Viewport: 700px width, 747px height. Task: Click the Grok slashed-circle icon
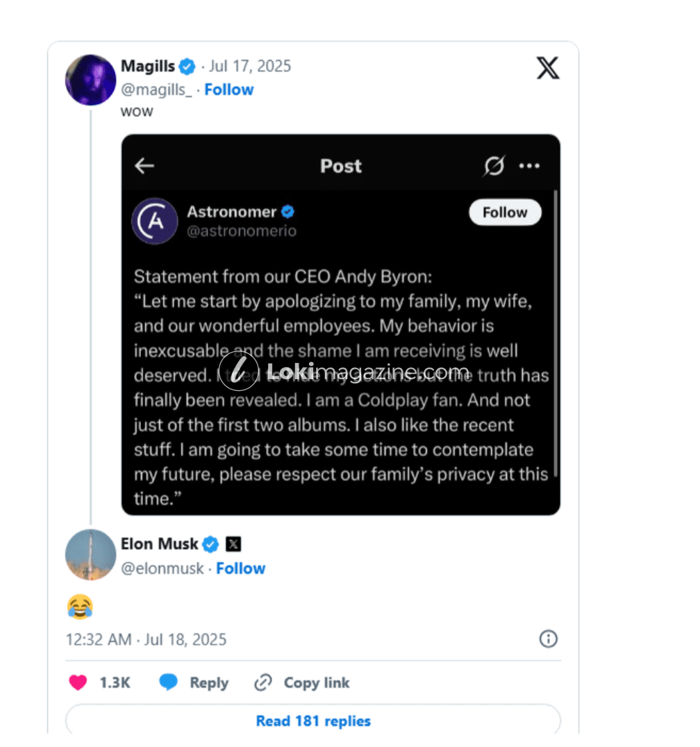coord(494,166)
